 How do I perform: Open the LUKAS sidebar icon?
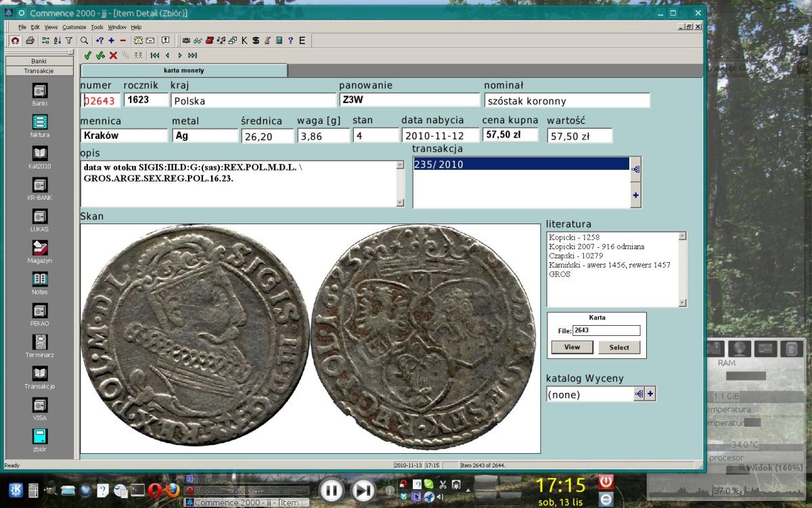39,216
